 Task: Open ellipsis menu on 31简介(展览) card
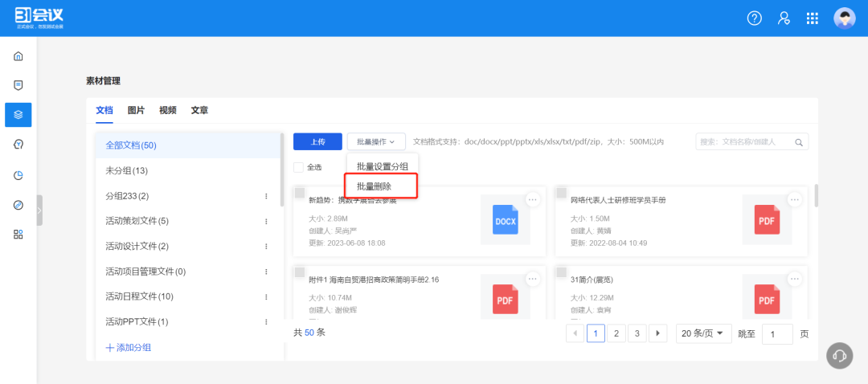[x=795, y=278]
